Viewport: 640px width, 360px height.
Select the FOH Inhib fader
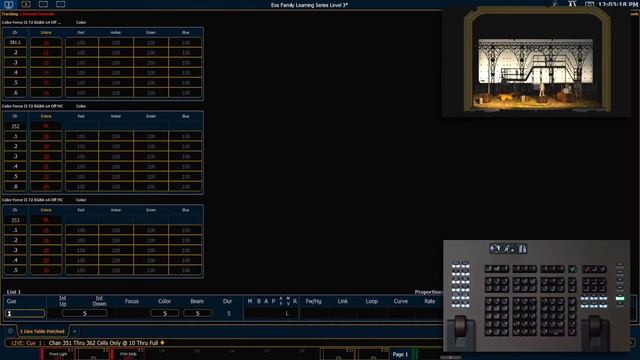coord(128,354)
